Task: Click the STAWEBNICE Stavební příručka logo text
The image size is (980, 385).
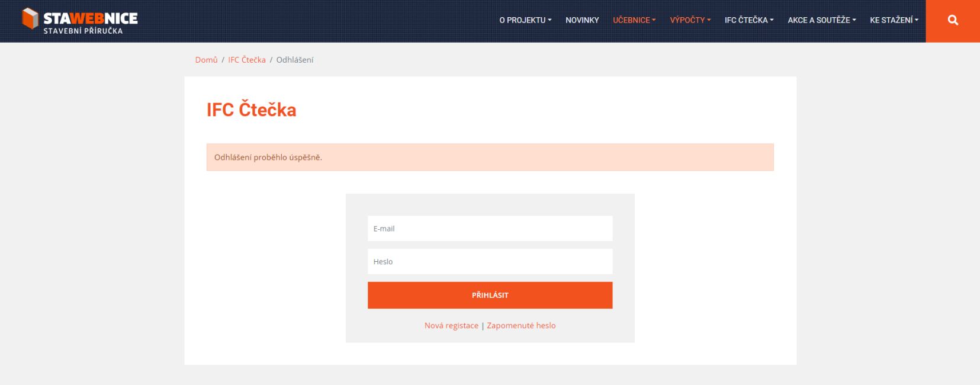Action: click(x=90, y=22)
